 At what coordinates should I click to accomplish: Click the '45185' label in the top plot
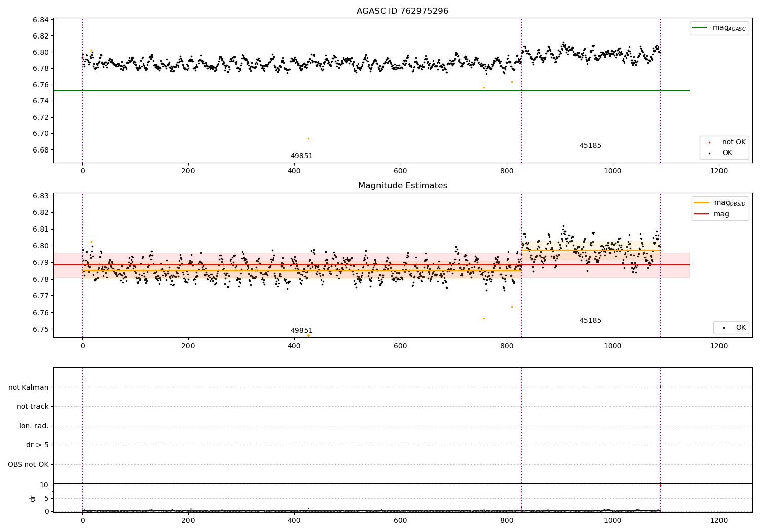pos(590,146)
